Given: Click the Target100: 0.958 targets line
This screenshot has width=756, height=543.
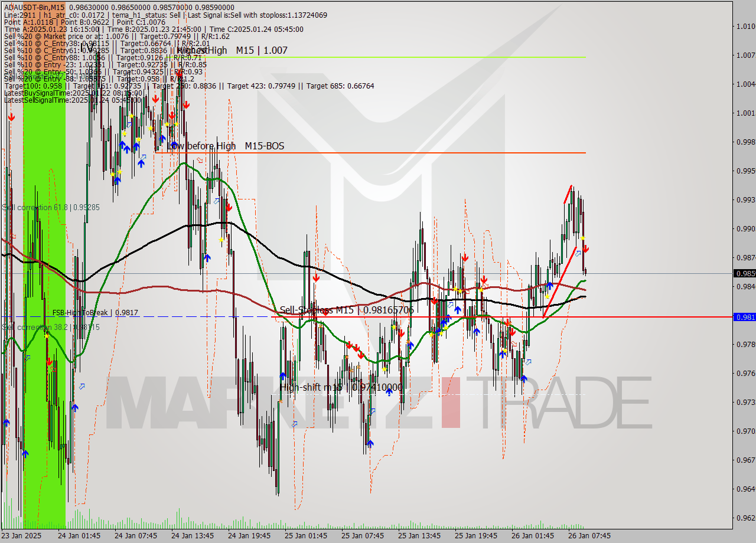Looking at the screenshot, I should point(189,86).
